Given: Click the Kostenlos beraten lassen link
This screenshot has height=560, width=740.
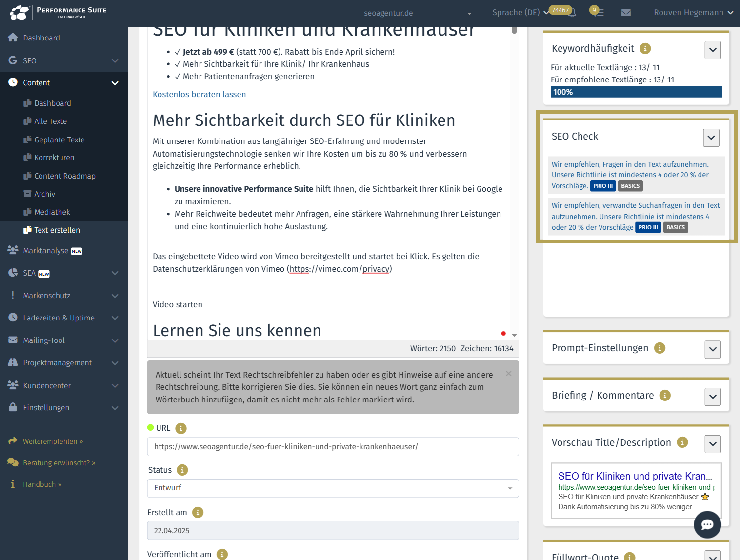Looking at the screenshot, I should pyautogui.click(x=199, y=94).
